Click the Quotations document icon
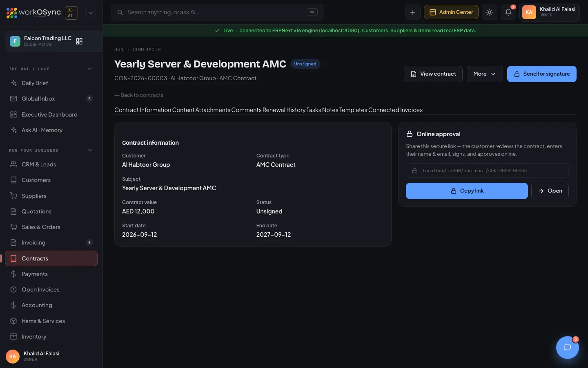 point(13,211)
